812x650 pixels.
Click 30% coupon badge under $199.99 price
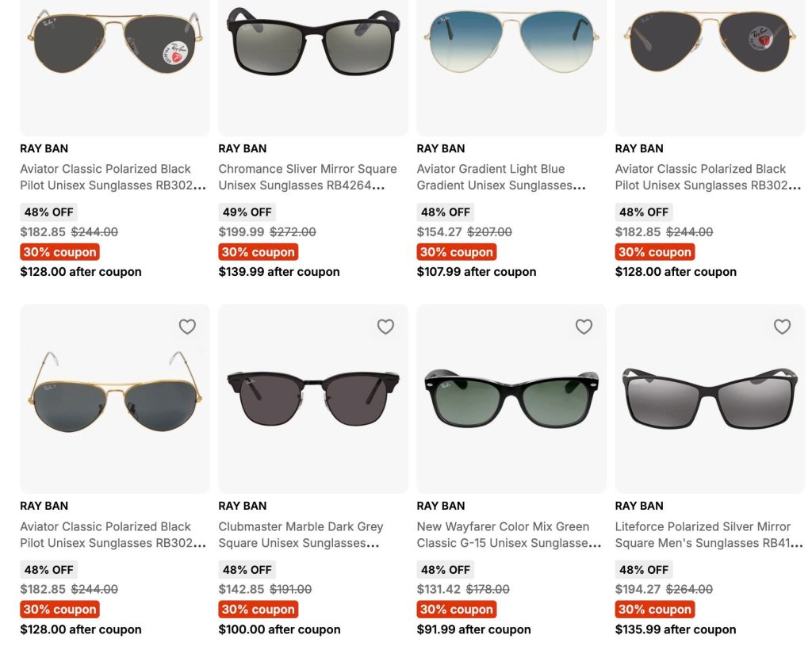coord(258,252)
